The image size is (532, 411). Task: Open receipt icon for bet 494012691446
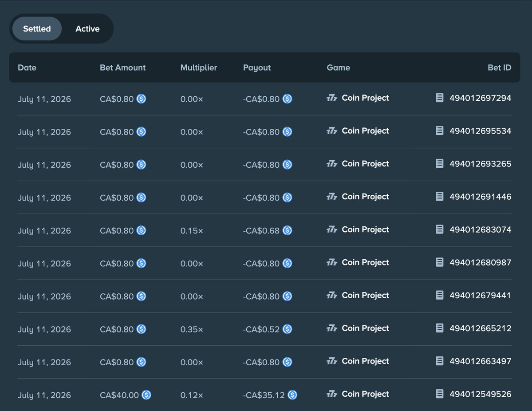tap(439, 197)
